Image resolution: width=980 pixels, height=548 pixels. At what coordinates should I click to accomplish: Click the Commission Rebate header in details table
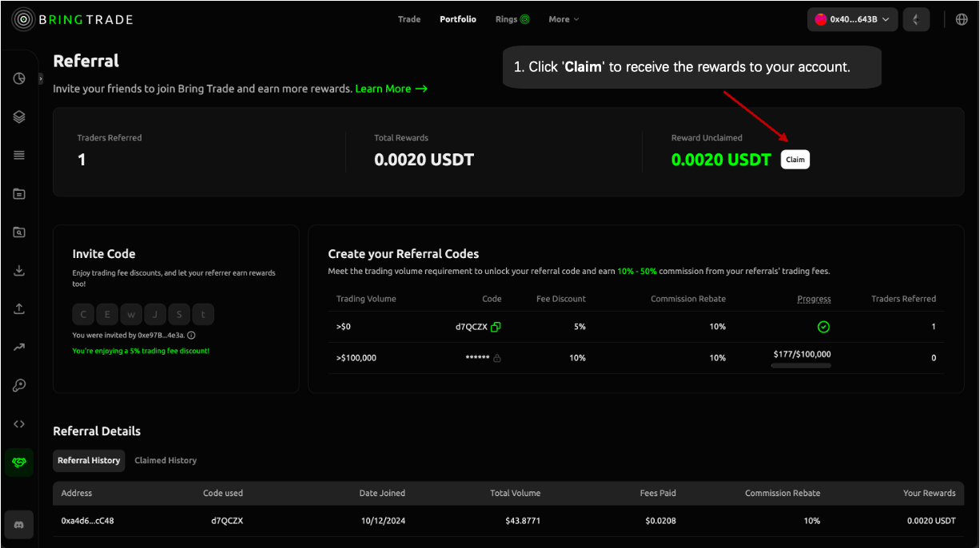783,493
